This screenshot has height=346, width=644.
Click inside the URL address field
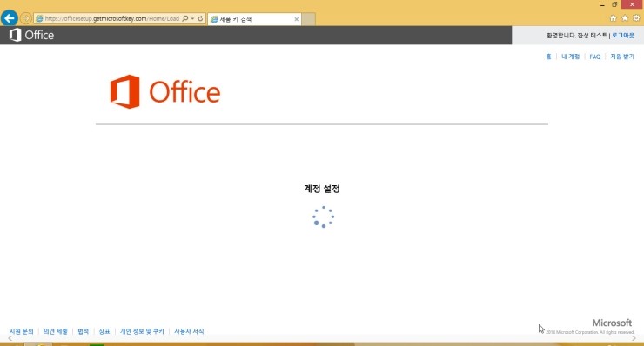(111, 18)
